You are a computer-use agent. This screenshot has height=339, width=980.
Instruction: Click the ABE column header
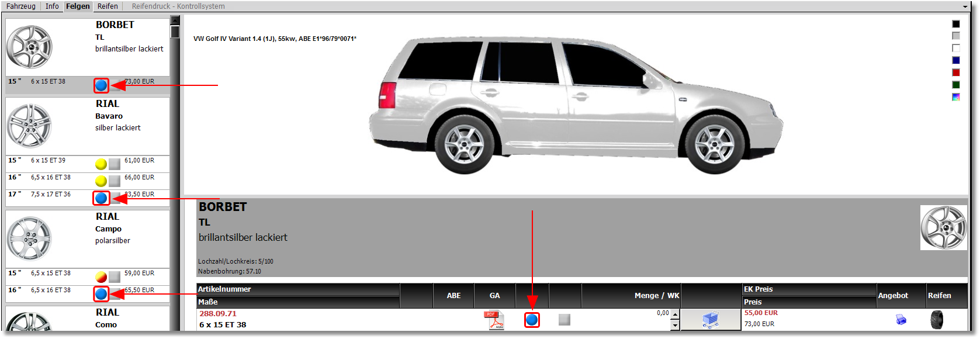coord(453,296)
